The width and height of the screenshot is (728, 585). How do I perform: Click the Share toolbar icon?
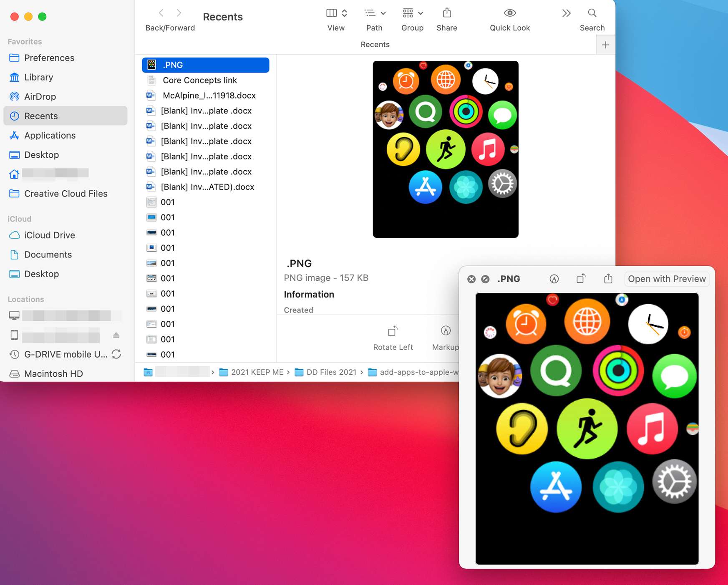pyautogui.click(x=447, y=13)
